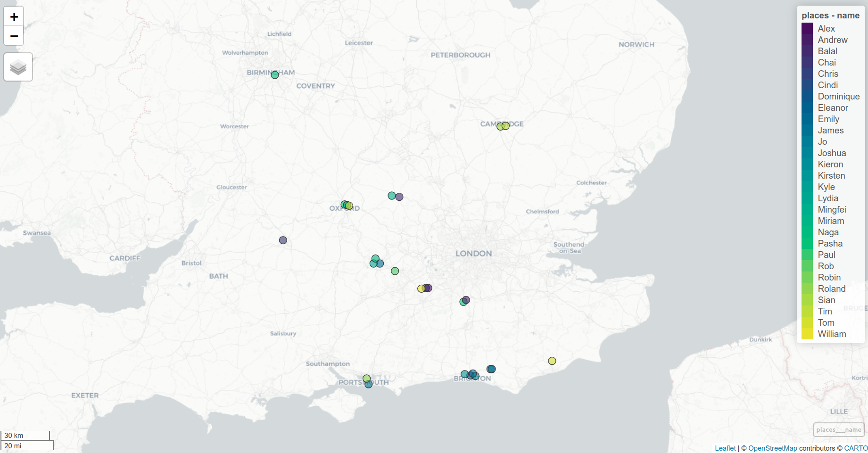Click the yellow marker north of Dunkirk coast

(552, 361)
